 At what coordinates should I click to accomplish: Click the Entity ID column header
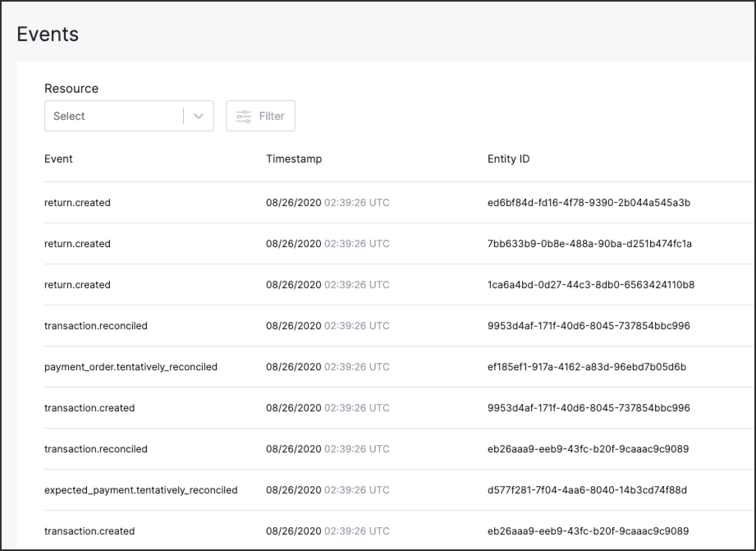click(508, 159)
